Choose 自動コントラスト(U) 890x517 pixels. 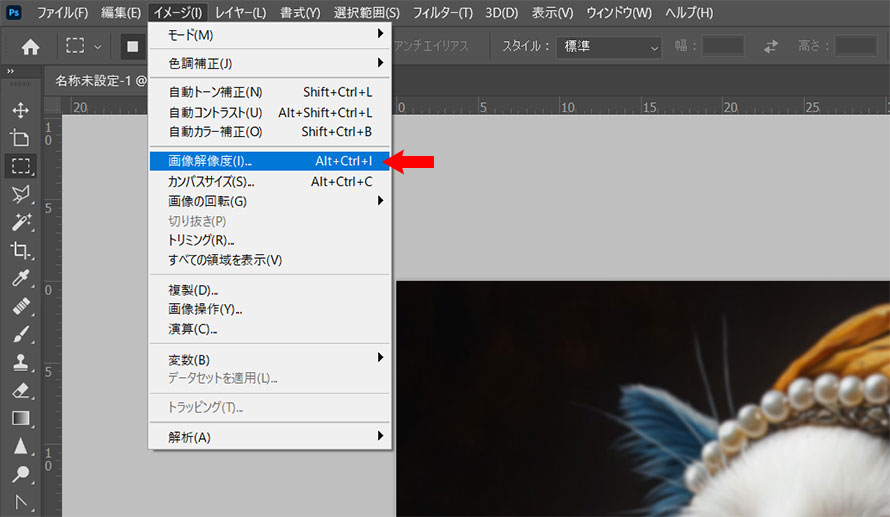(x=270, y=112)
